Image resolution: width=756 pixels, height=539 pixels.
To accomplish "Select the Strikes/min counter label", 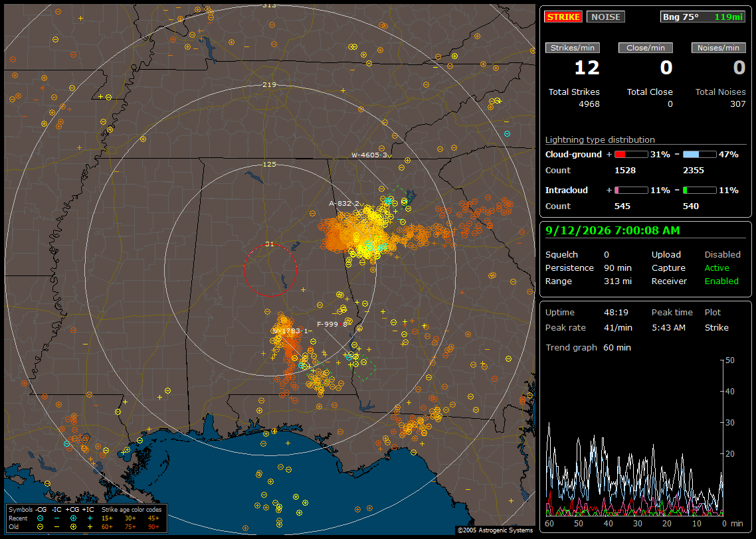I will 572,48.
